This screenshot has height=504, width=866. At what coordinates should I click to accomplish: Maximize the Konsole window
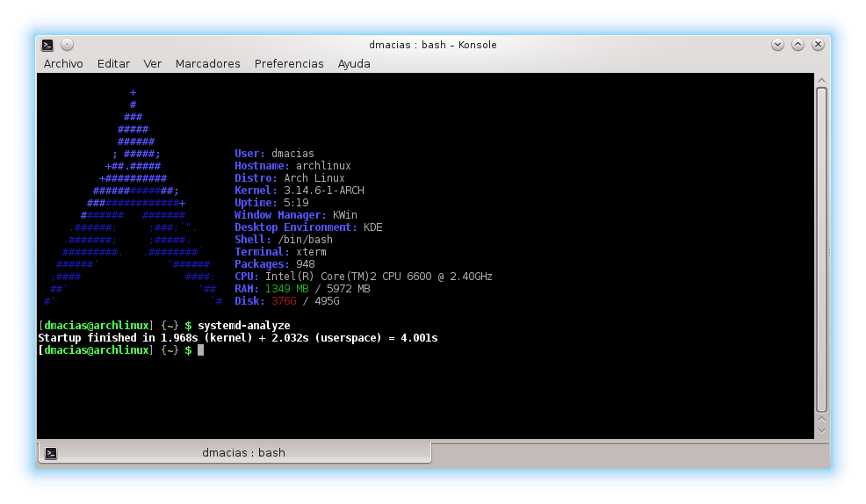coord(797,45)
